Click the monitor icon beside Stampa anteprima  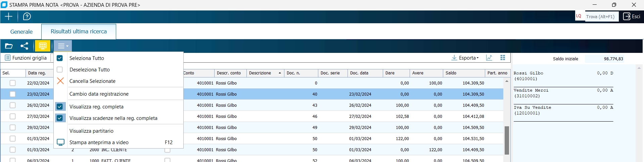60,142
